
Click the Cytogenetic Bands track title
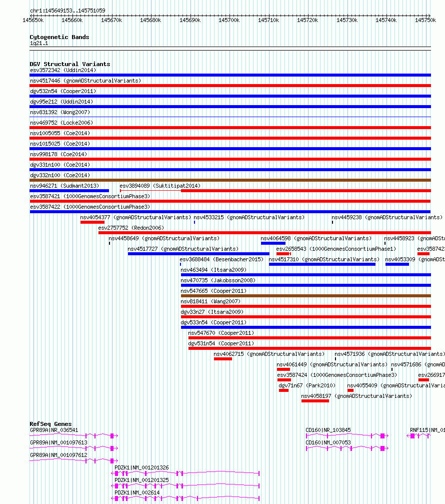[x=59, y=37]
